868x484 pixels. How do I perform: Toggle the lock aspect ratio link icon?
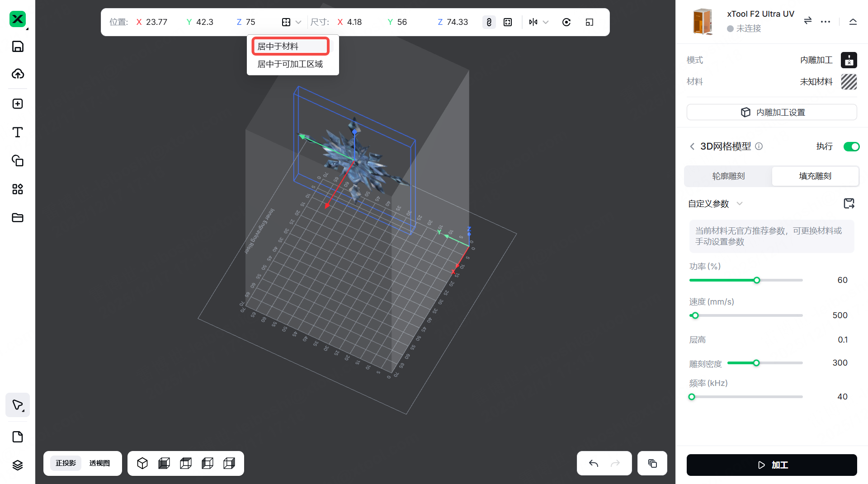(489, 22)
